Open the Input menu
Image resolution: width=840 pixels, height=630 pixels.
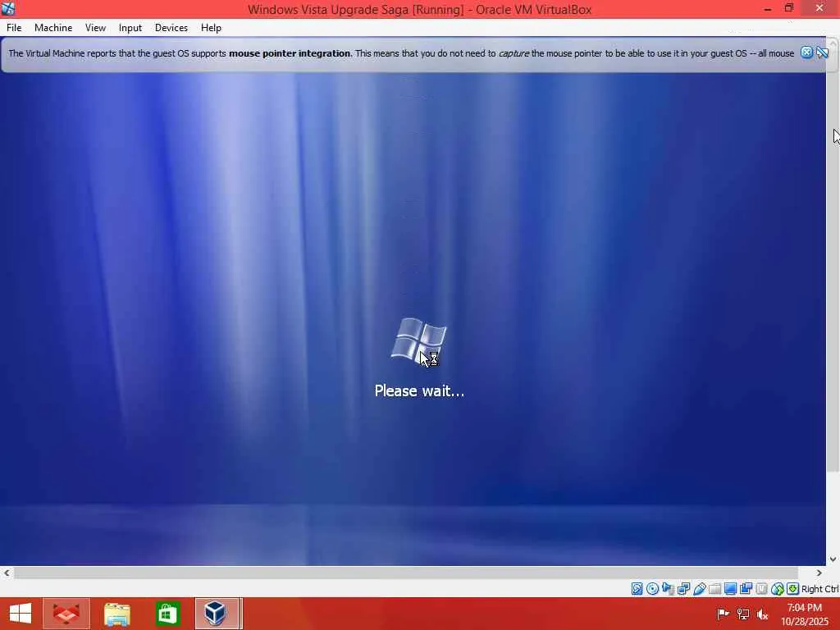pos(130,28)
